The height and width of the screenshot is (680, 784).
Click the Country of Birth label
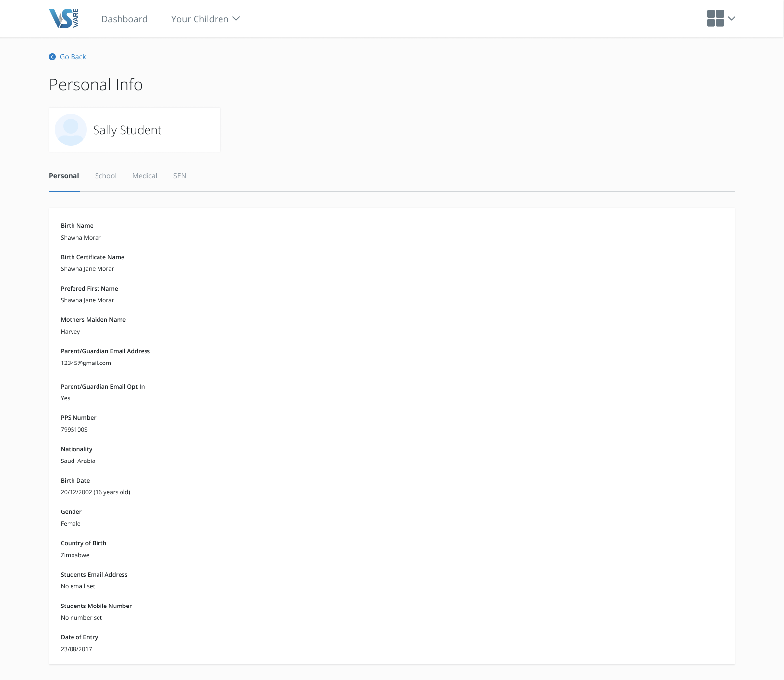pos(83,543)
